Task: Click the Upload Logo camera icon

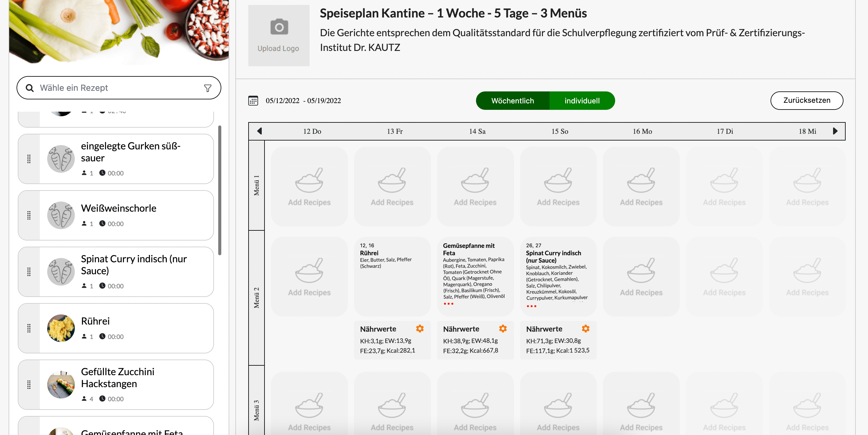Action: coord(279,27)
